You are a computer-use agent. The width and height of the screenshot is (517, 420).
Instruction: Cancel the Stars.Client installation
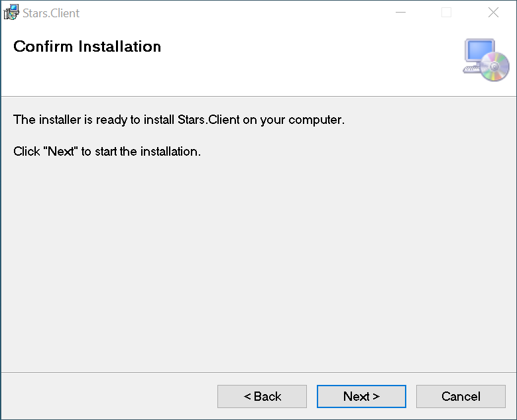pyautogui.click(x=461, y=396)
